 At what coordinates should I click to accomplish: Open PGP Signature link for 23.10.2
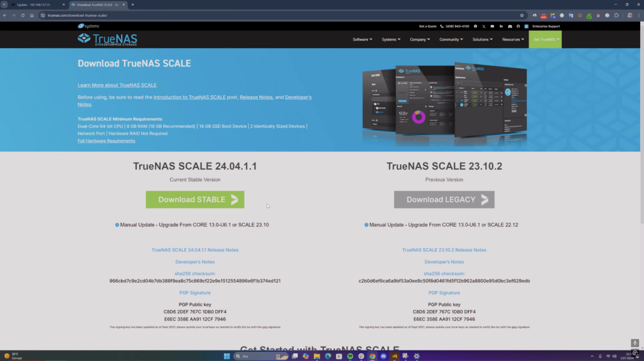444,293
